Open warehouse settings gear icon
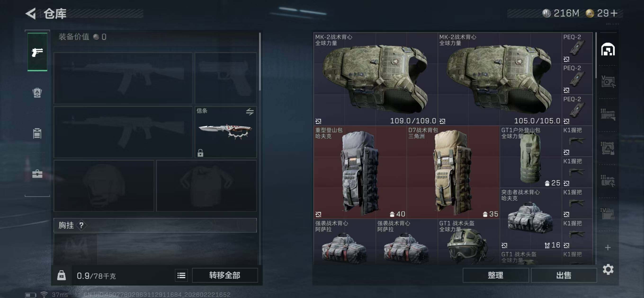 [608, 269]
